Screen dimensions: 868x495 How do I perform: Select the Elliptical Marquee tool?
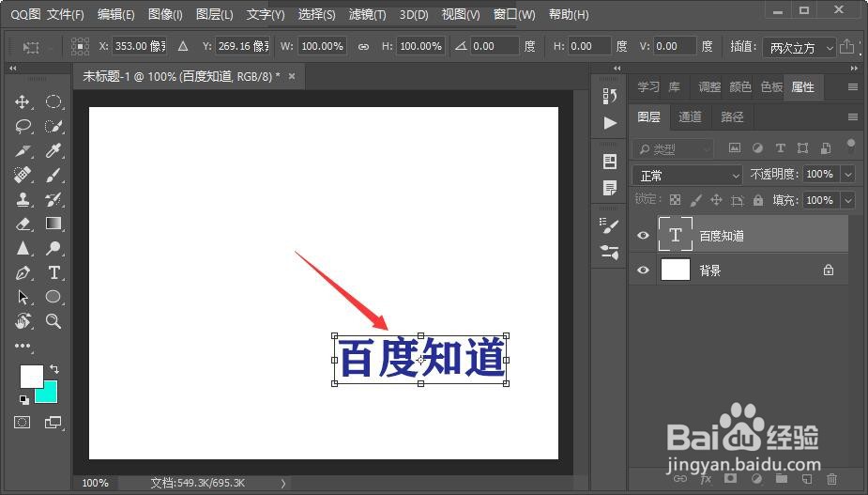click(53, 101)
